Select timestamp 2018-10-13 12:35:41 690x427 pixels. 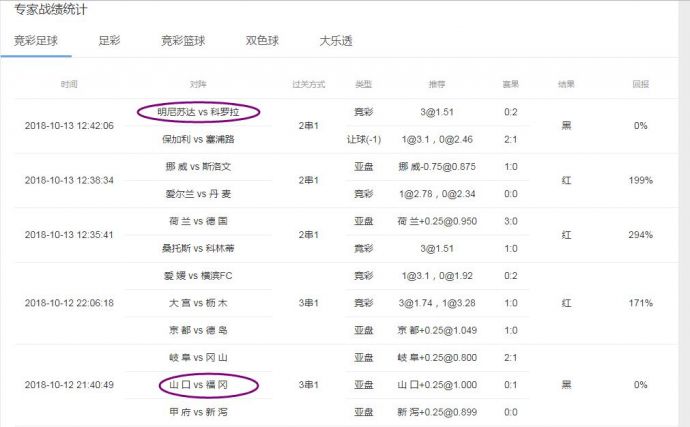coord(69,235)
